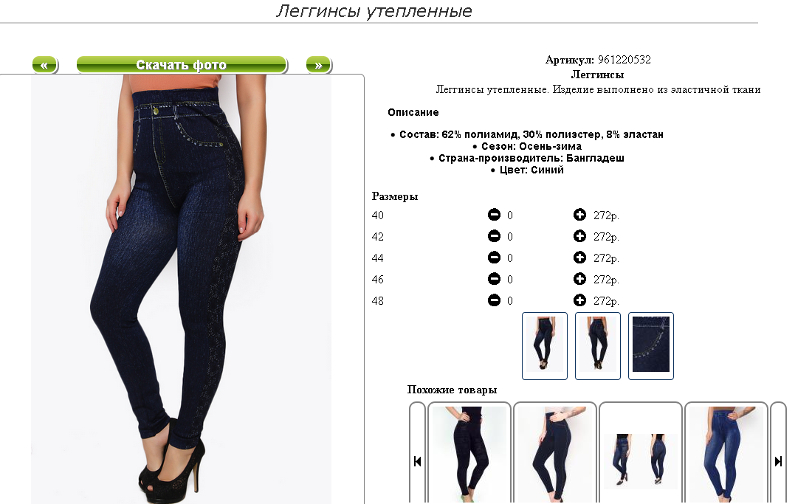The width and height of the screenshot is (812, 504).
Task: Reduce quantity for size 48
Action: point(494,300)
